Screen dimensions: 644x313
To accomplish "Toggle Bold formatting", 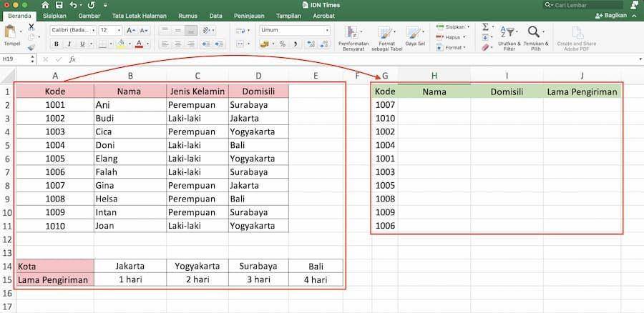I will (57, 44).
